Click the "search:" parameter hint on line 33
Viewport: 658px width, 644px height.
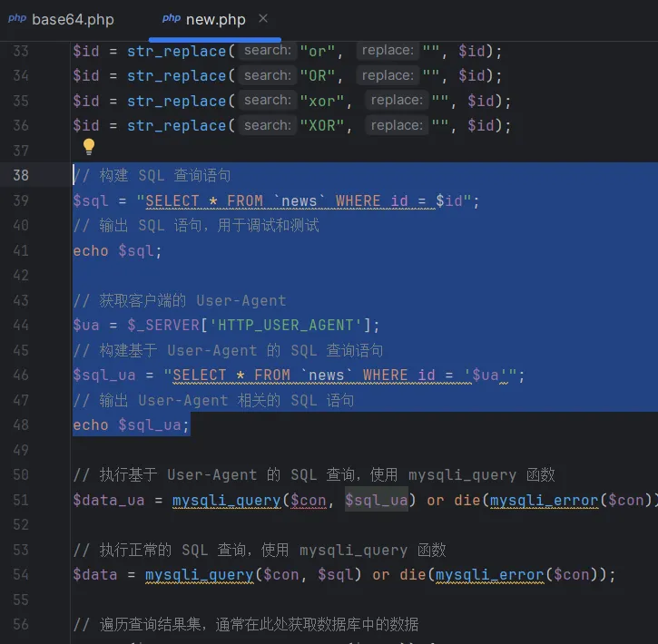point(267,51)
